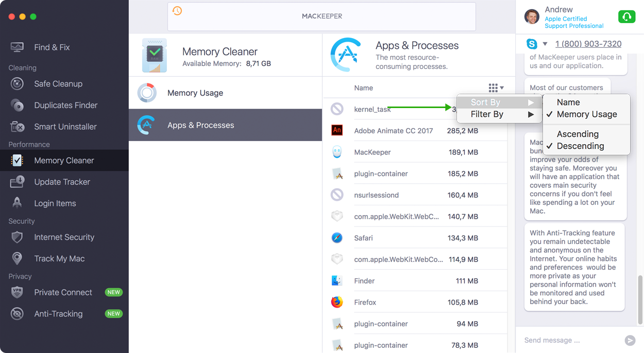Viewport: 644px width, 353px height.
Task: Click the send message arrow icon
Action: (x=630, y=340)
